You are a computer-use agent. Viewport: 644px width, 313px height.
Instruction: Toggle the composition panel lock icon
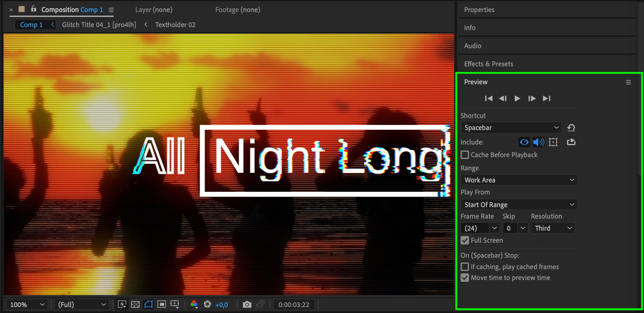(34, 9)
